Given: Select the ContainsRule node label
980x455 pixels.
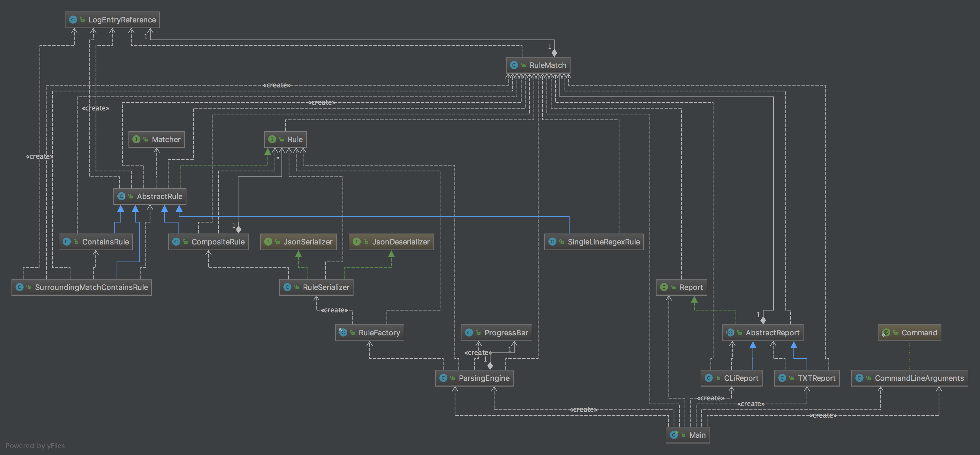Looking at the screenshot, I should click(x=106, y=242).
